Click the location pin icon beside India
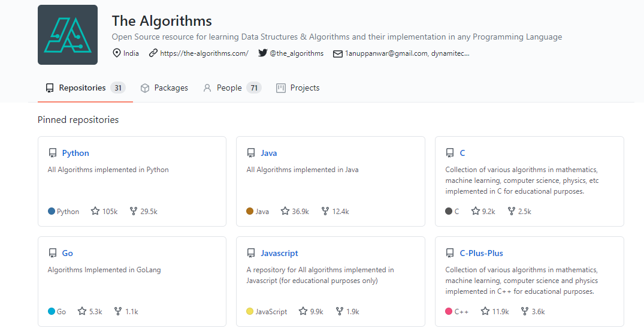The width and height of the screenshot is (644, 328). tap(117, 53)
